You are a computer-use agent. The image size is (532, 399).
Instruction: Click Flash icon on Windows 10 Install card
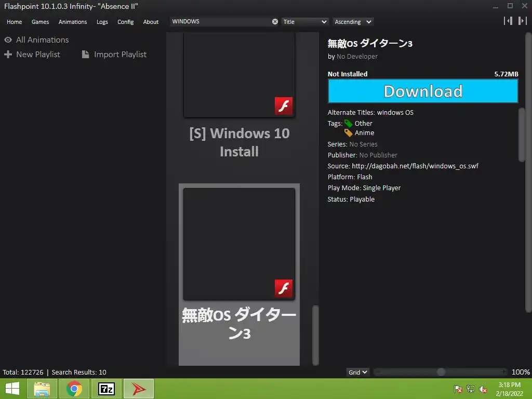(x=284, y=106)
